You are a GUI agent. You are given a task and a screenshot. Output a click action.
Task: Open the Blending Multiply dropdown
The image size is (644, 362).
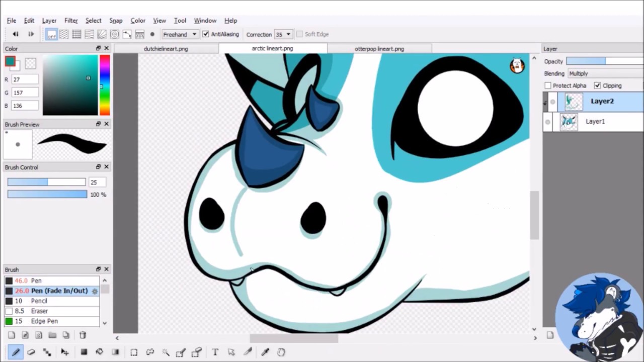(605, 73)
